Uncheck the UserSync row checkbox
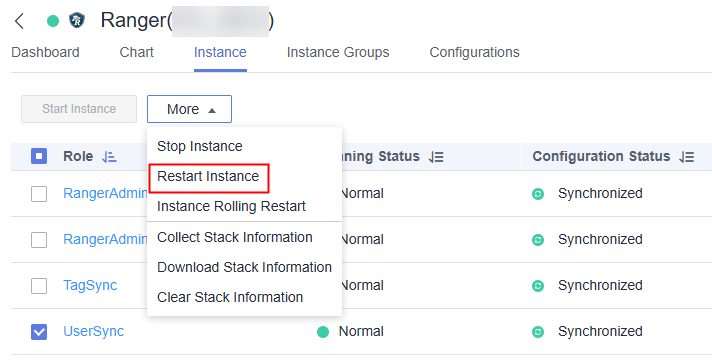The image size is (712, 362). pyautogui.click(x=39, y=332)
